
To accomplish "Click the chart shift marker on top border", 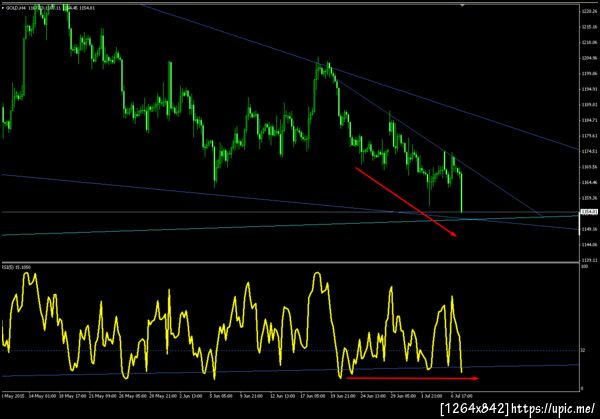I will click(x=462, y=5).
